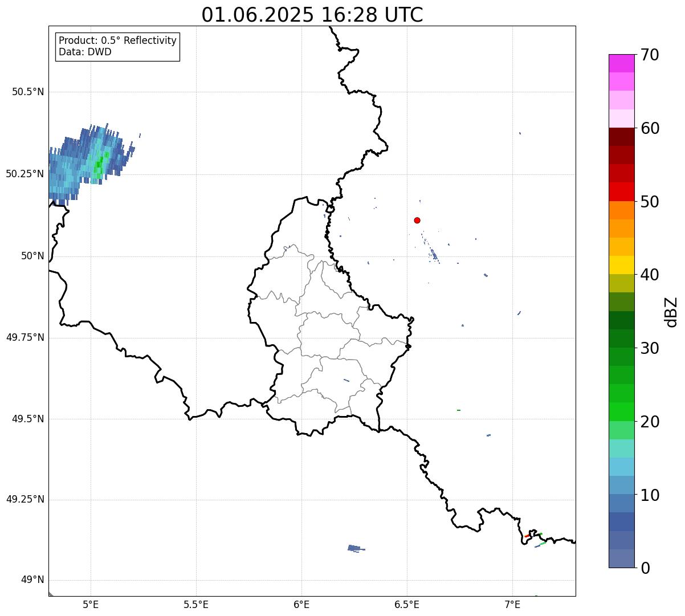This screenshot has width=685, height=616.
Task: Click the 49.75°N latitude tick label
Action: (25, 337)
